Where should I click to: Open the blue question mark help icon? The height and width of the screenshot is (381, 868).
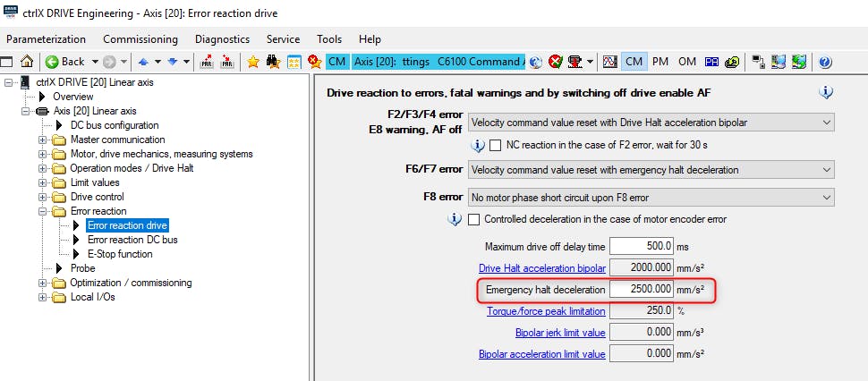pos(825,62)
